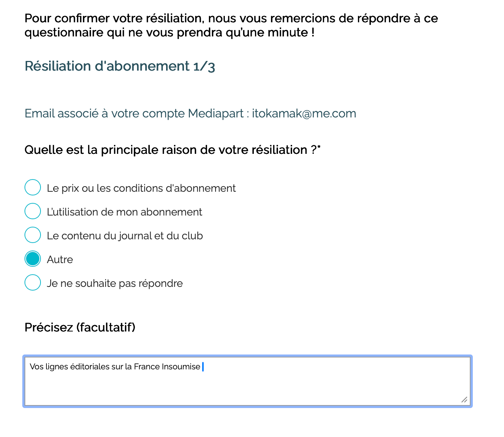This screenshot has width=504, height=437.
Task: Click the "Résiliation d'abonnement 1/3" heading
Action: tap(120, 67)
